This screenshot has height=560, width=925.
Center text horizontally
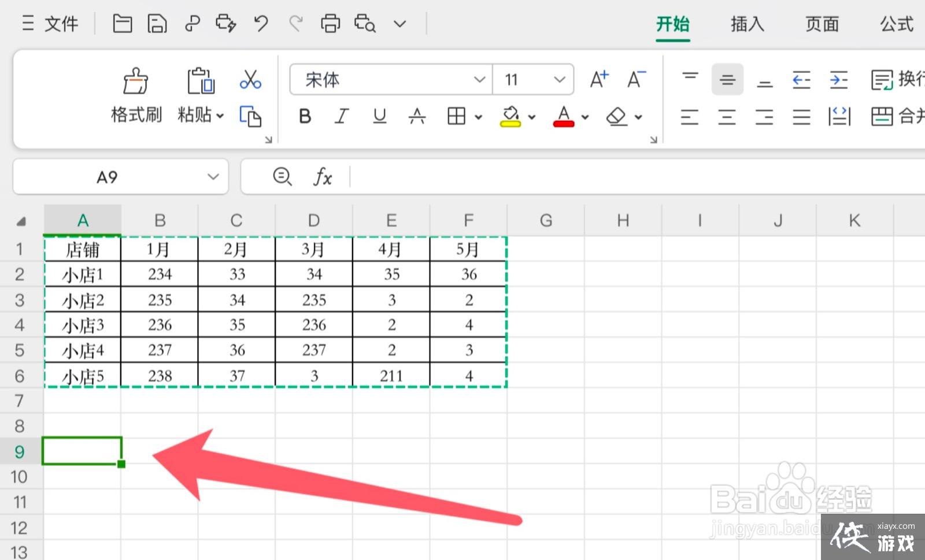point(727,117)
